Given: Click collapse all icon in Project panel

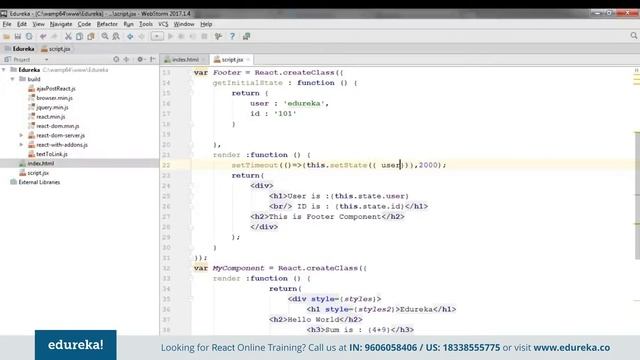Looking at the screenshot, I should point(126,60).
